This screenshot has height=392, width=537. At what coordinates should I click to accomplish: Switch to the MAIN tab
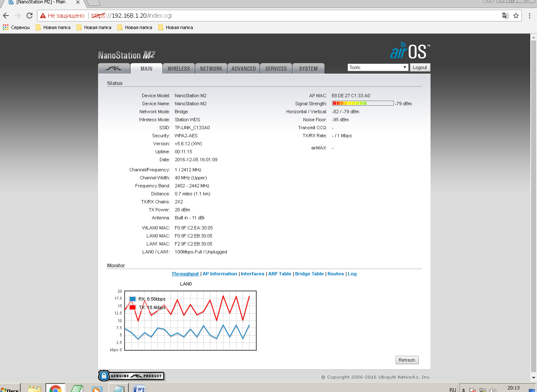(146, 69)
